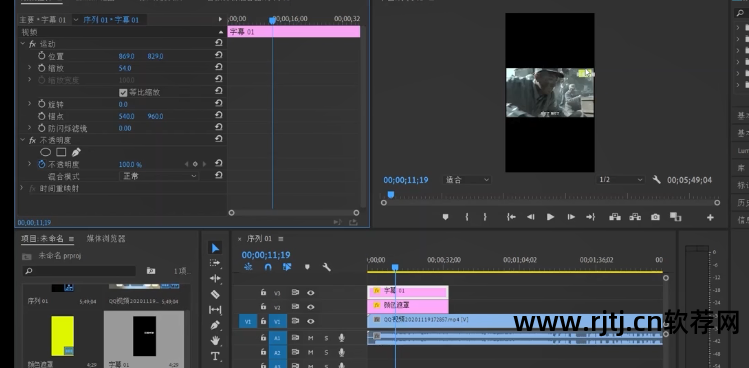Click the 869.0 position X value
The height and width of the screenshot is (368, 749).
pyautogui.click(x=127, y=56)
